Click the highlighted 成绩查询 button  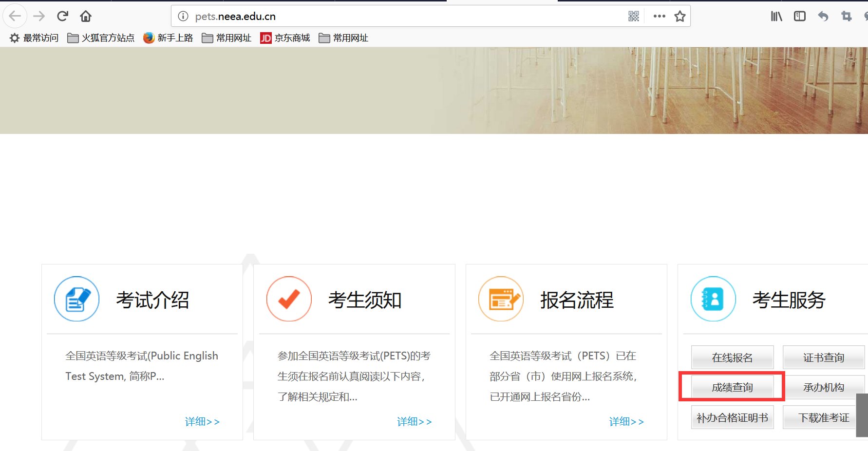pos(732,387)
